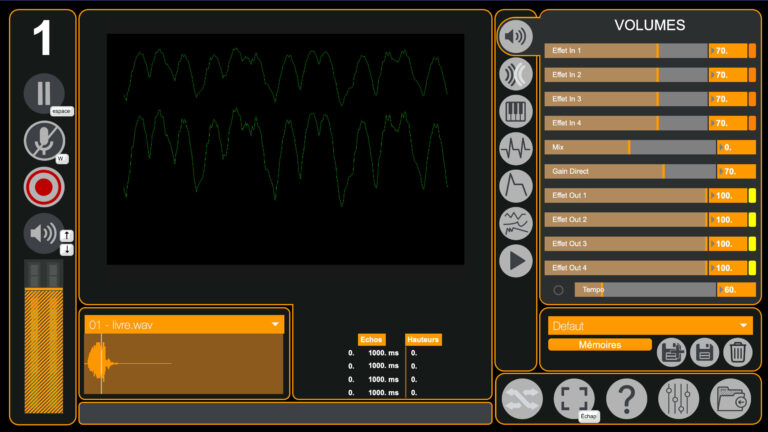Toggle the muted microphone input
Screen dimensions: 768x432
[x=43, y=140]
